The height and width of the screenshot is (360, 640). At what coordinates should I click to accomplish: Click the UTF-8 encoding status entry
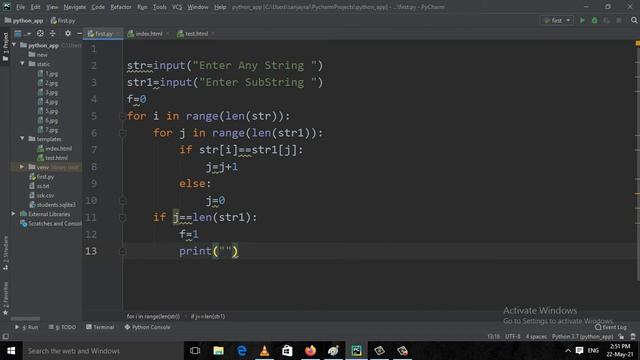click(513, 336)
